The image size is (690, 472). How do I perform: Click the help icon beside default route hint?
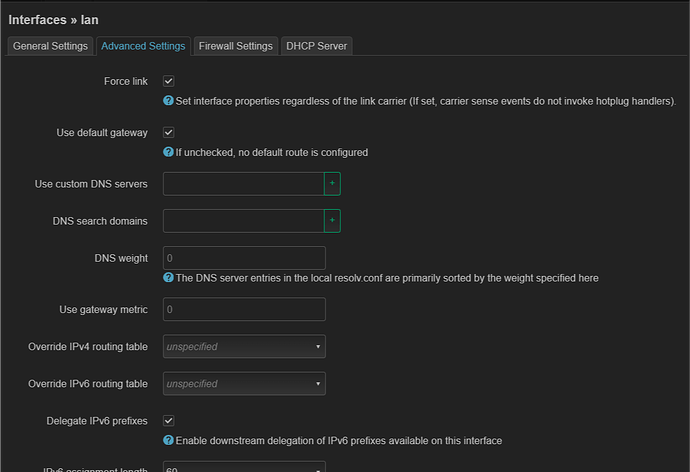[168, 152]
